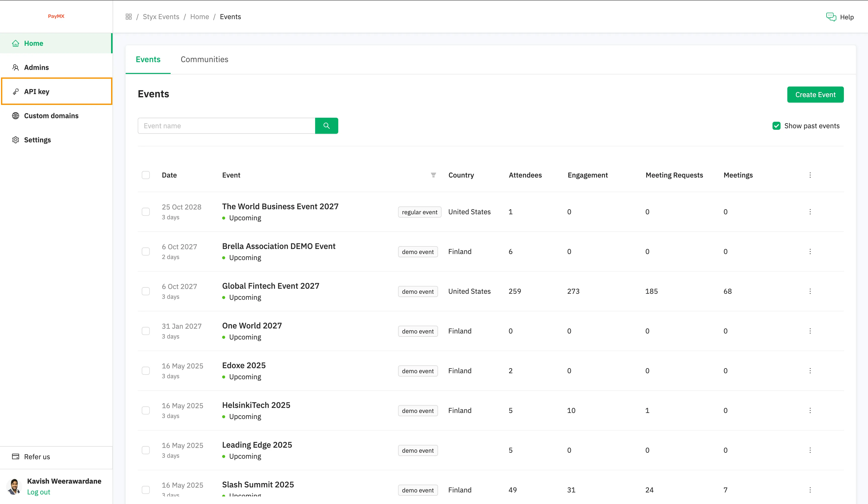868x504 pixels.
Task: Click the Date column header
Action: coord(169,175)
